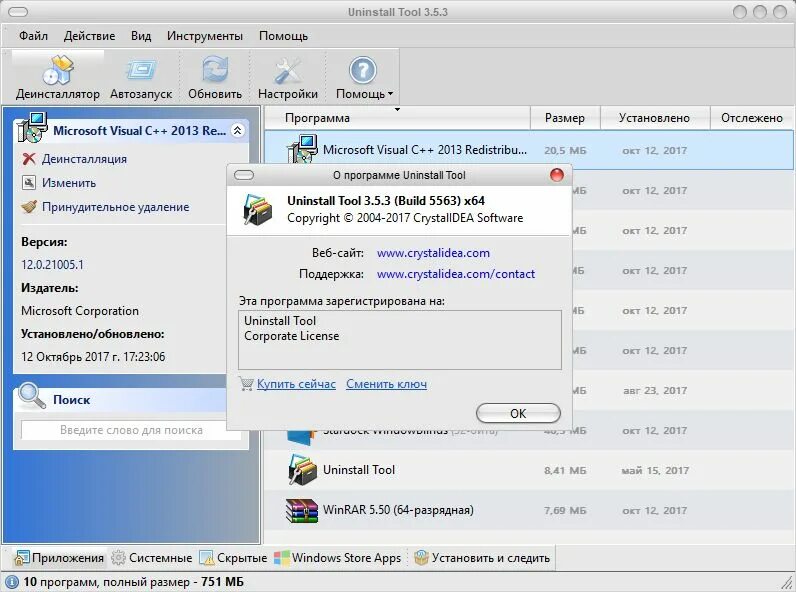
Task: Open www.crystalidea.com website link
Action: 433,253
